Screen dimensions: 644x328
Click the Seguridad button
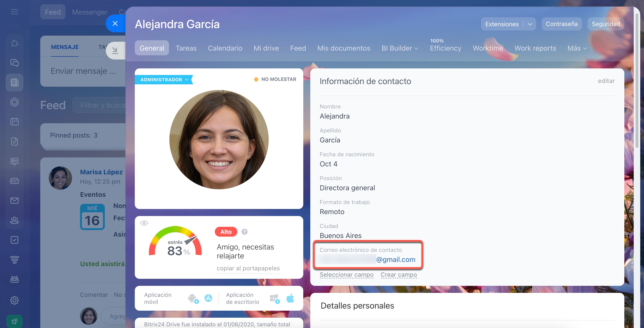click(x=606, y=24)
